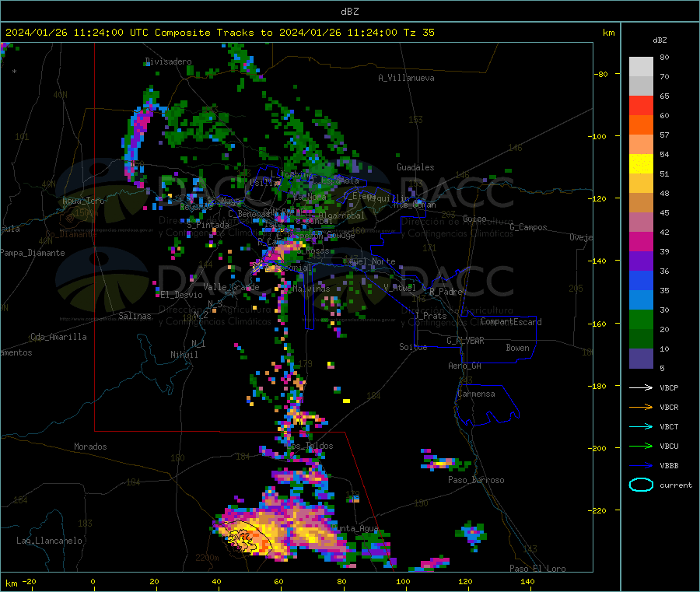Image resolution: width=700 pixels, height=592 pixels.
Task: Click the 'Carmensa' map label
Action: (476, 394)
